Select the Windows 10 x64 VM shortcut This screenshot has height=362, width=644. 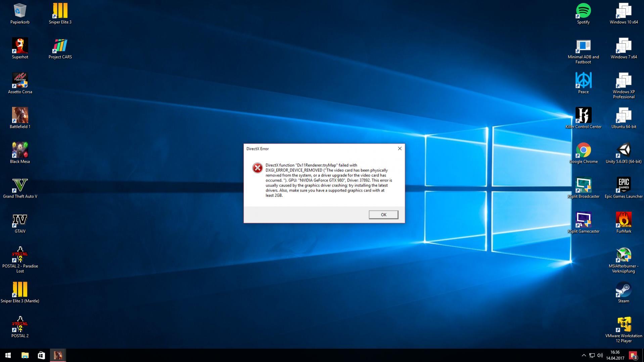pos(624,13)
